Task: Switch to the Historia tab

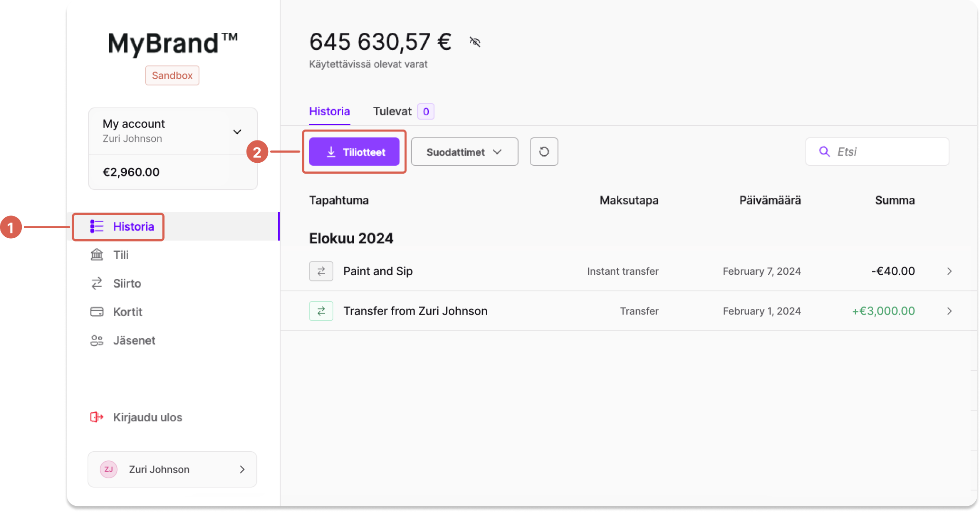Action: [330, 112]
